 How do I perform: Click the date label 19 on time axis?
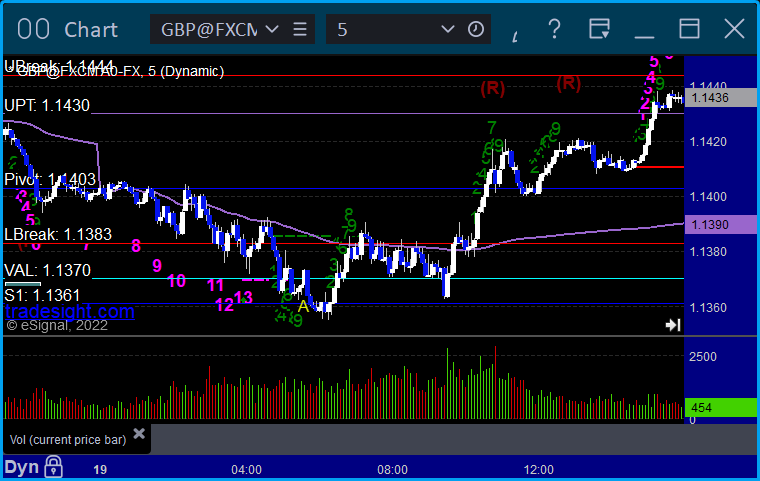click(x=100, y=470)
